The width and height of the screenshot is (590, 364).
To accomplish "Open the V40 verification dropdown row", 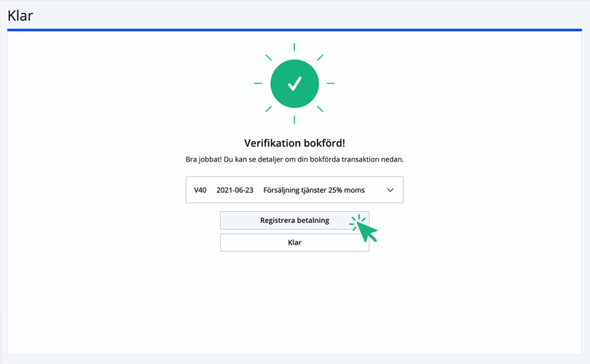I will point(294,190).
